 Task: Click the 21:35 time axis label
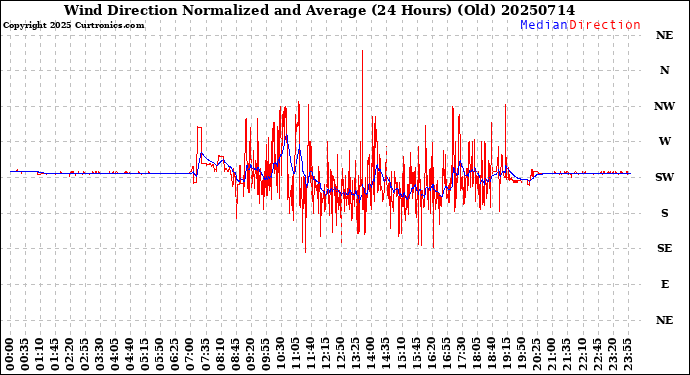[x=566, y=354]
